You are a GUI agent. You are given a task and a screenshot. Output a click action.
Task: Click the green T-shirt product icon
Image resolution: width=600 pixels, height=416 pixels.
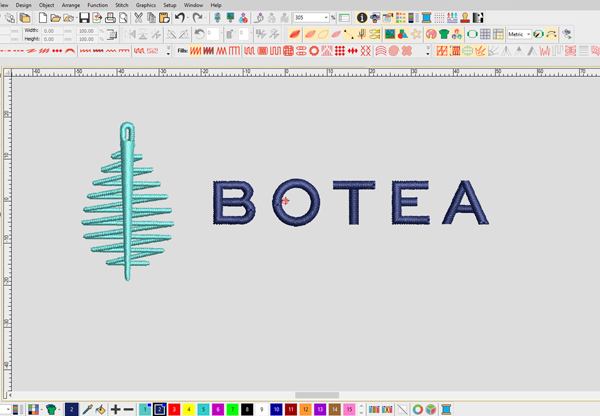[444, 34]
